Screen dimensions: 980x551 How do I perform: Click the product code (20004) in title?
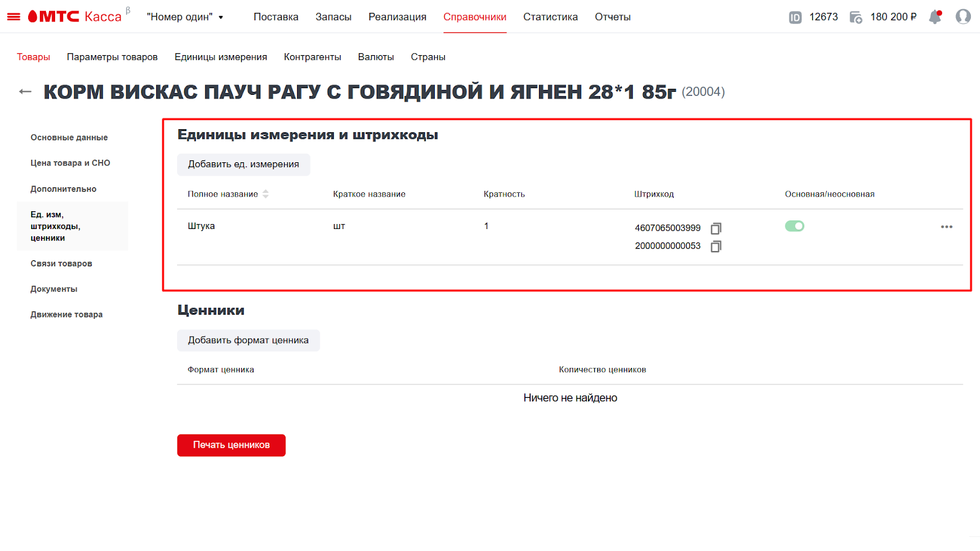point(703,92)
